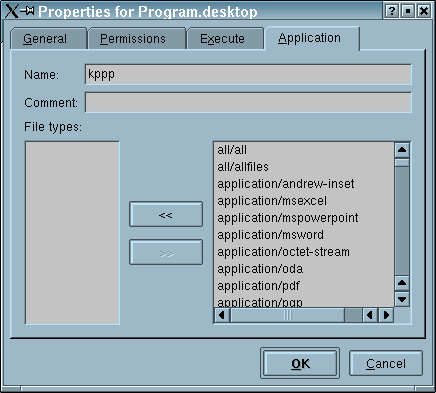The width and height of the screenshot is (436, 393).
Task: Click the ? context help button
Action: coord(392,11)
